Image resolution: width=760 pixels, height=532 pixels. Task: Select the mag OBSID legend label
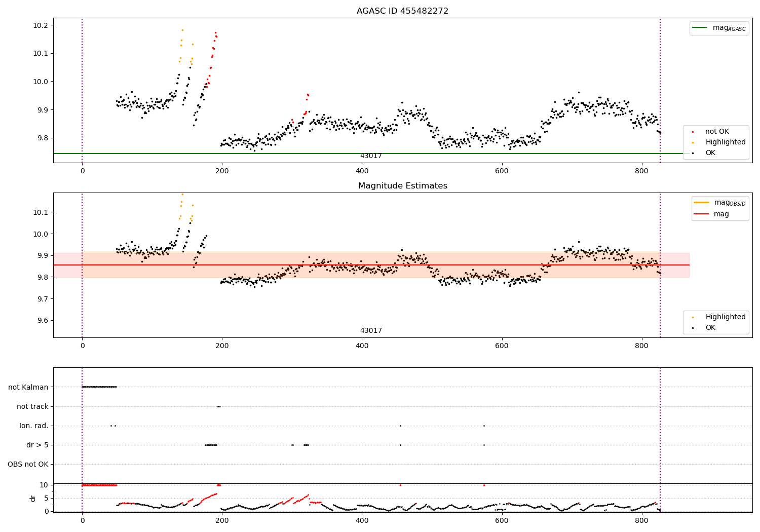[x=730, y=203]
